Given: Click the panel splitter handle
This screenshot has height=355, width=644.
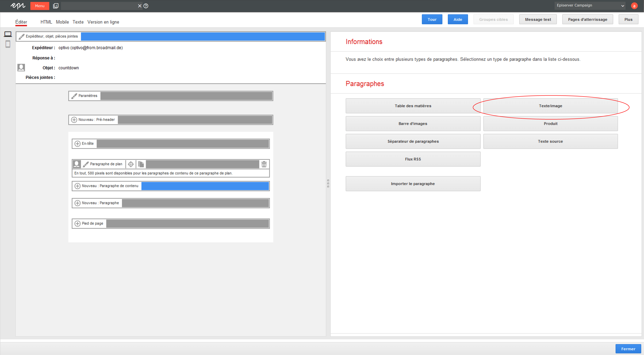Looking at the screenshot, I should coord(328,184).
